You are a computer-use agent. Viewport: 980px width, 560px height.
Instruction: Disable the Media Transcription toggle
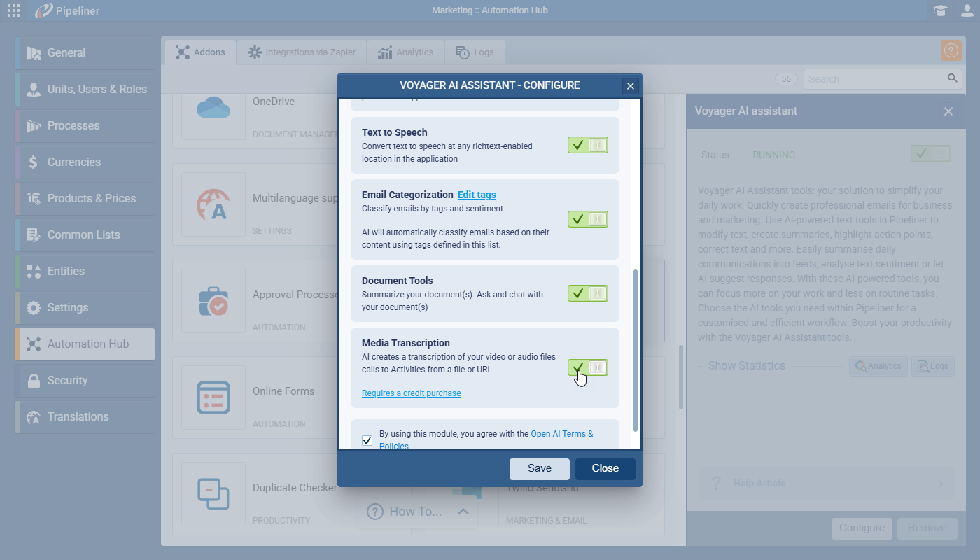(587, 367)
